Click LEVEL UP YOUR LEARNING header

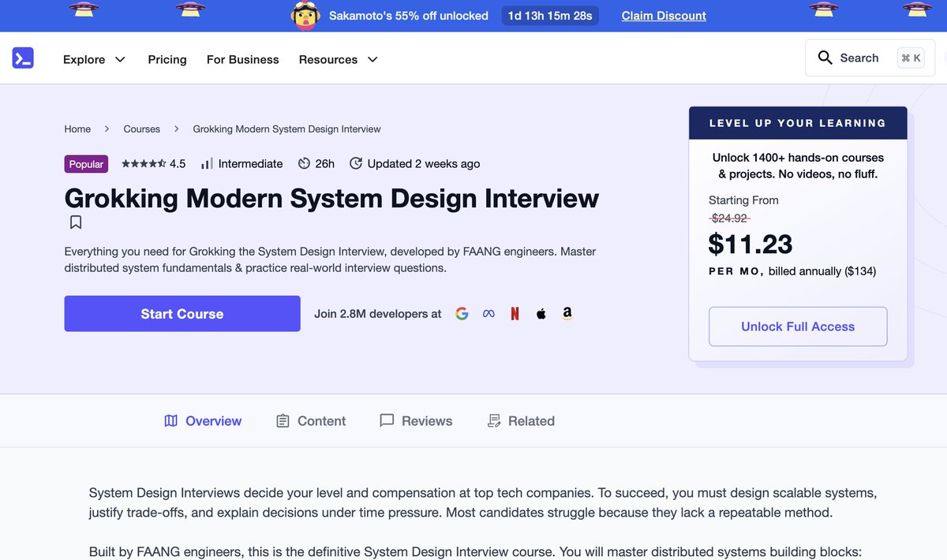798,123
